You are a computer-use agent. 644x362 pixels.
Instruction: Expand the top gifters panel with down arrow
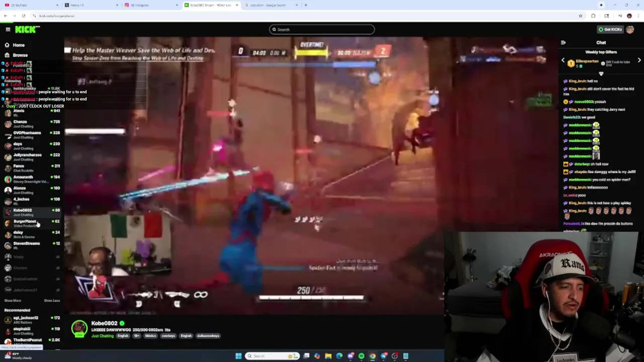pos(601,73)
